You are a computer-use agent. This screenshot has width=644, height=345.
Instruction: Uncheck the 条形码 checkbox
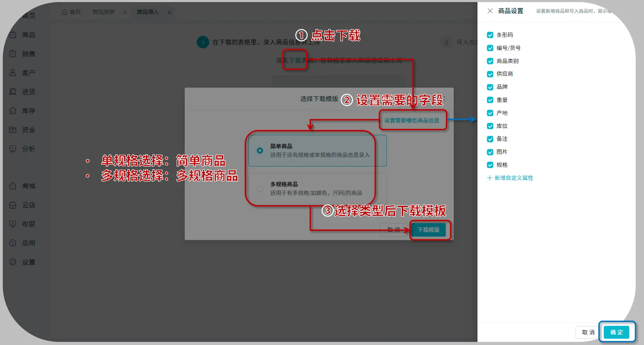[x=490, y=35]
